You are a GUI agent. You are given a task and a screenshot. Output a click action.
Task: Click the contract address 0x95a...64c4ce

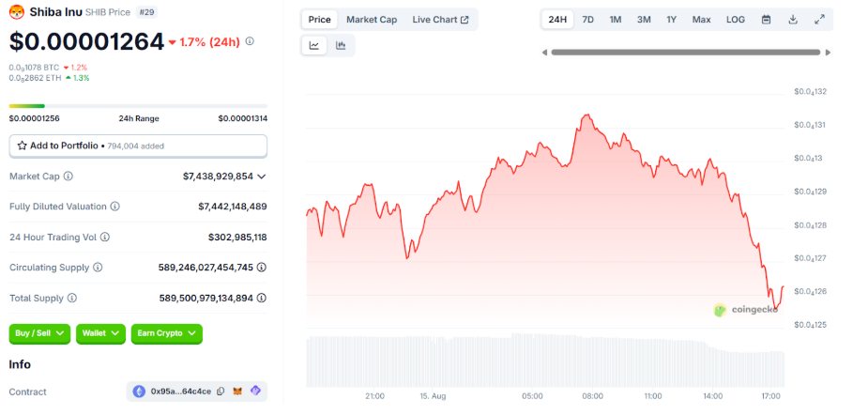click(181, 392)
